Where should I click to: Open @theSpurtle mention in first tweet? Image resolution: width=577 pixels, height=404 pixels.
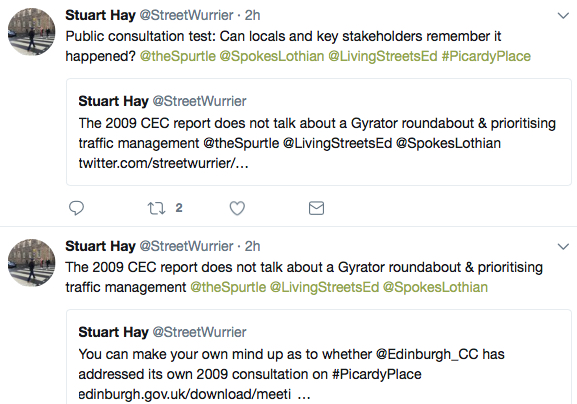pyautogui.click(x=178, y=56)
